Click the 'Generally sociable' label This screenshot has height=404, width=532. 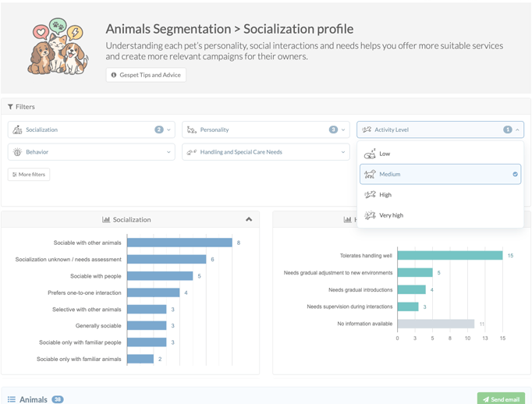98,326
